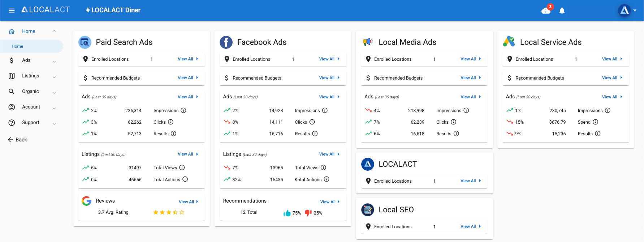View all Paid Search Listings stats
This screenshot has height=242, width=644.
click(188, 154)
